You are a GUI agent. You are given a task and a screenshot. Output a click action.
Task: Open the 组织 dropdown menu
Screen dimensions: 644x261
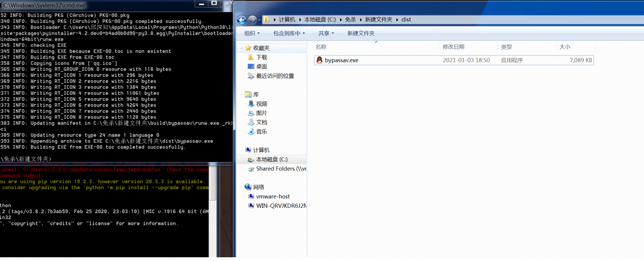coord(252,34)
